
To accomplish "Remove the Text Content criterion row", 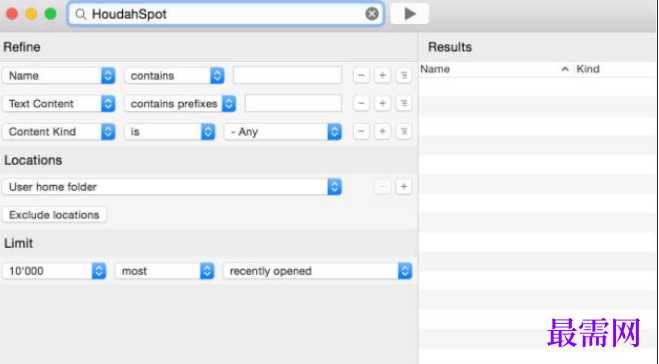I will (x=361, y=103).
